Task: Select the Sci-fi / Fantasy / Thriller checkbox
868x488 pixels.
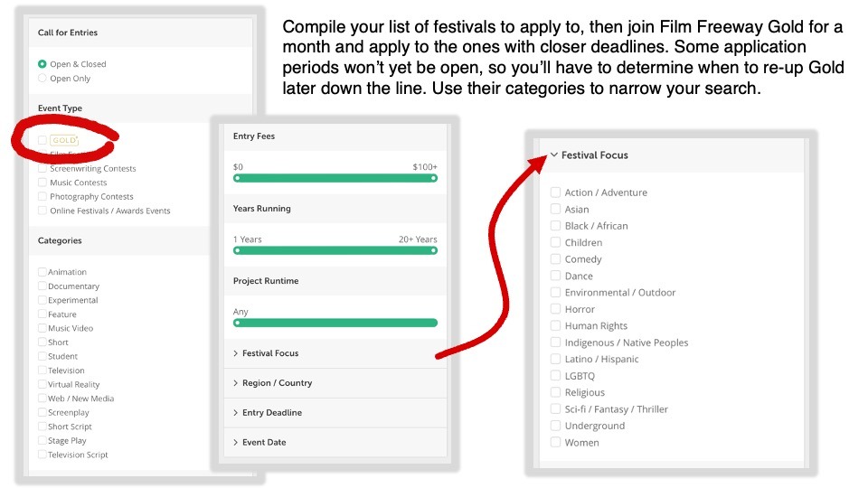Action: click(556, 409)
